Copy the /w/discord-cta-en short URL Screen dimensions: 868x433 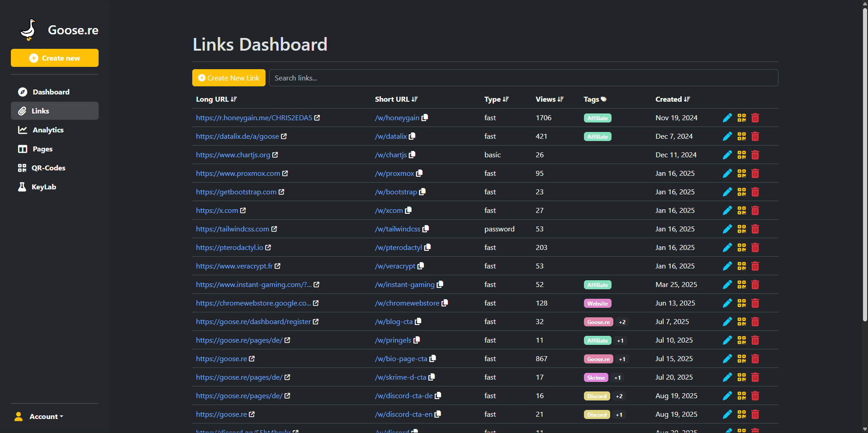pyautogui.click(x=438, y=414)
